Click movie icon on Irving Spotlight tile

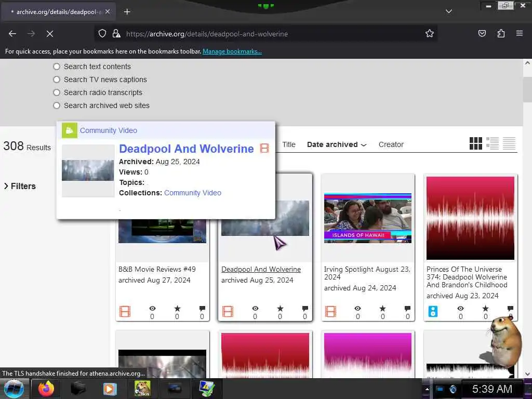coord(330,312)
